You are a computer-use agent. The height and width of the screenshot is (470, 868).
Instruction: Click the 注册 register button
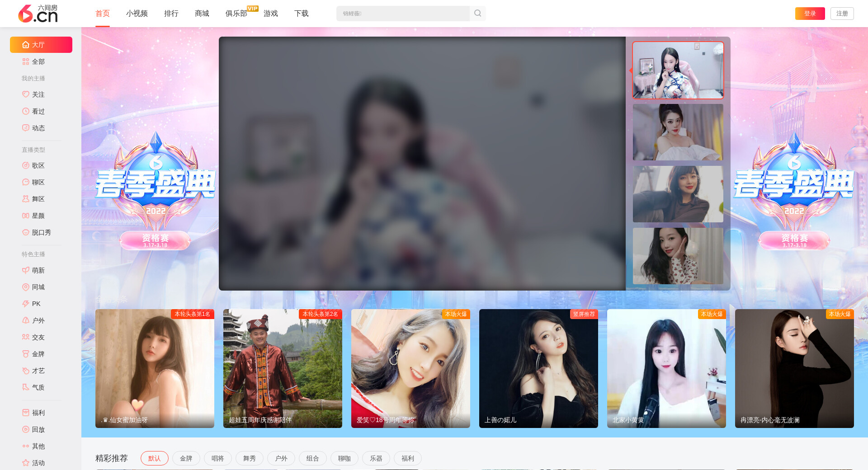[842, 14]
